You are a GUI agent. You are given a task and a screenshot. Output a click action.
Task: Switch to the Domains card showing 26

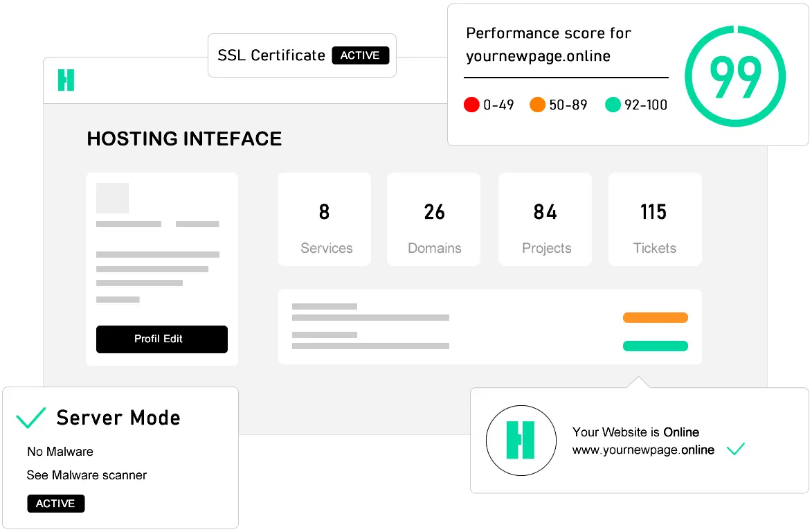coord(433,219)
